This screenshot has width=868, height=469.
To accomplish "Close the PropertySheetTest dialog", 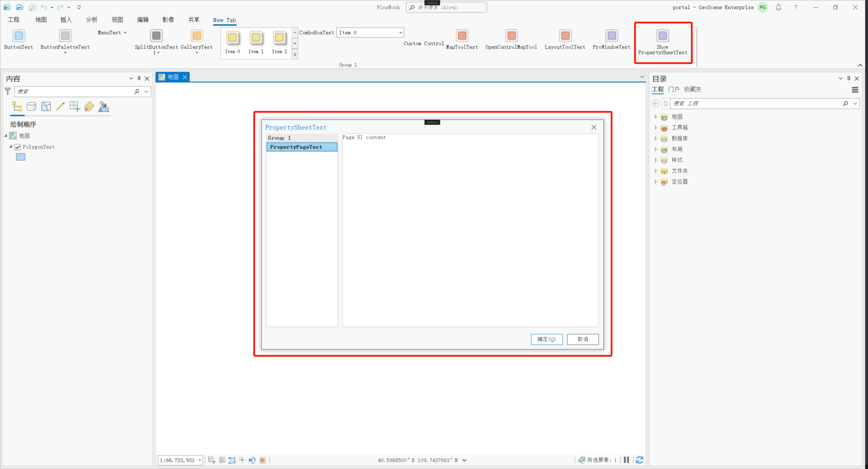I will click(594, 127).
